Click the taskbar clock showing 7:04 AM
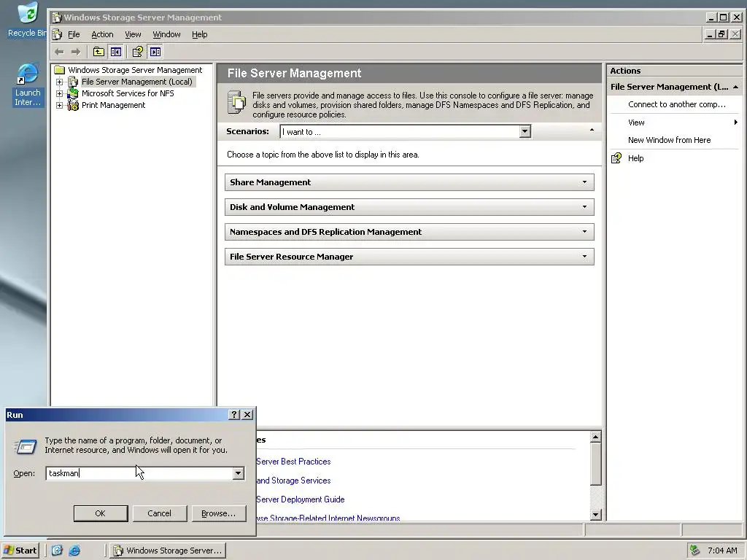The height and width of the screenshot is (560, 747). click(x=722, y=551)
